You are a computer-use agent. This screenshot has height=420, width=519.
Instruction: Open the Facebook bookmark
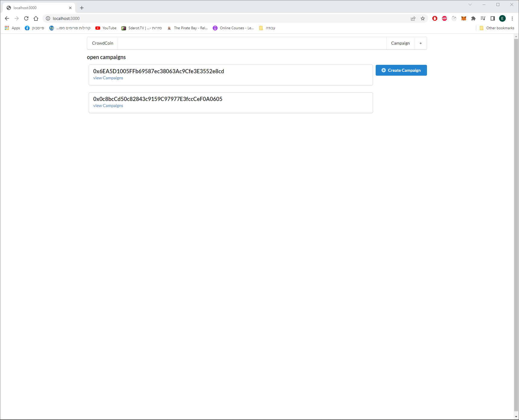(x=34, y=28)
